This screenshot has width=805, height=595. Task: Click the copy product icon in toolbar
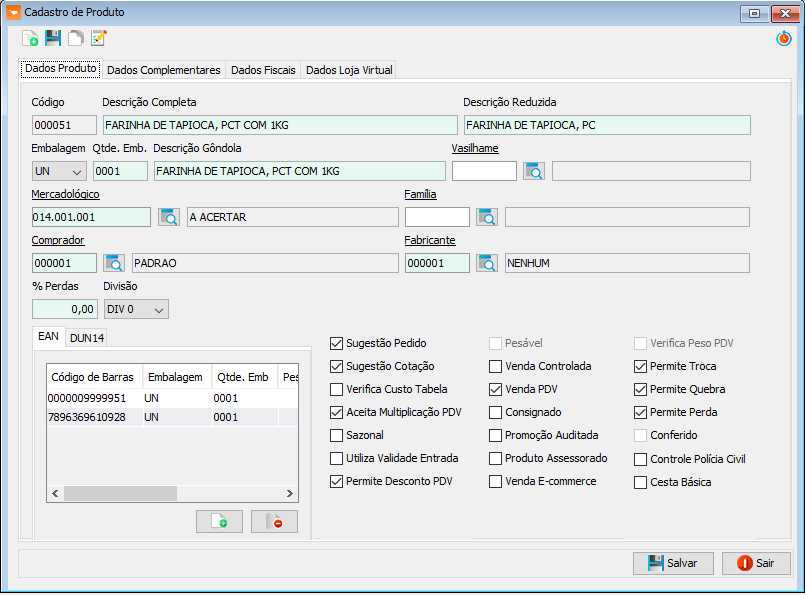pos(76,38)
